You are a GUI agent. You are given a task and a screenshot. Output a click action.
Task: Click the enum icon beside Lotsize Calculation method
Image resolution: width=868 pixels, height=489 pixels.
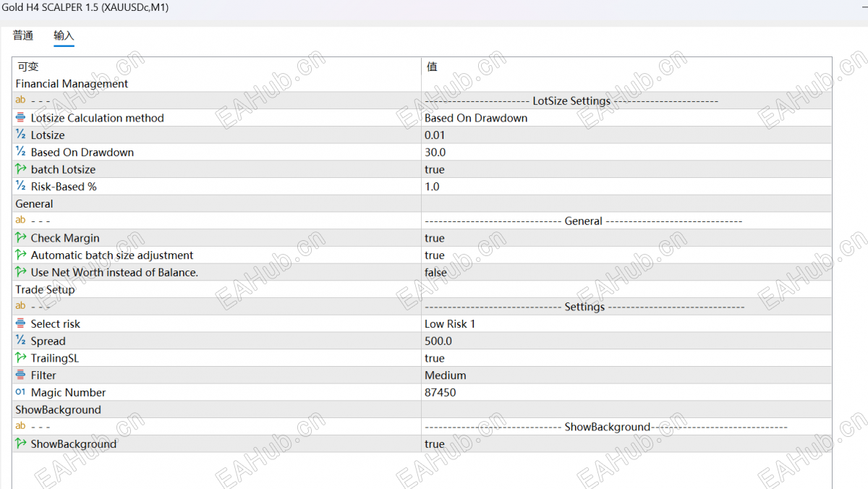(20, 118)
